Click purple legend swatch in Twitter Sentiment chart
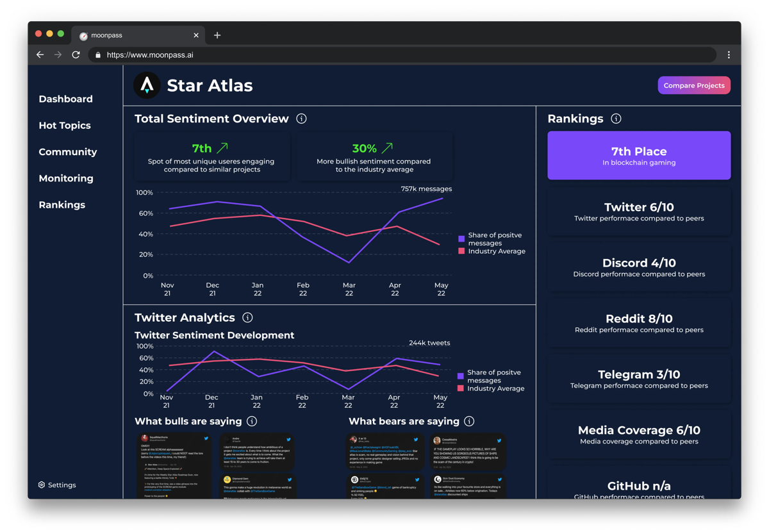This screenshot has width=769, height=532. pos(461,376)
